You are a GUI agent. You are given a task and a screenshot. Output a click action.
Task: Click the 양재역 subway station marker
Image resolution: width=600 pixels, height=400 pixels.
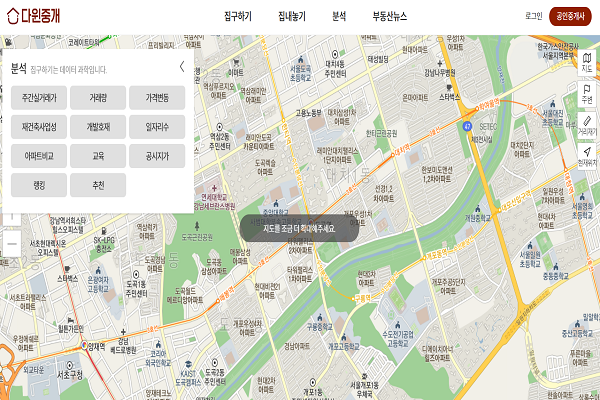[x=85, y=346]
